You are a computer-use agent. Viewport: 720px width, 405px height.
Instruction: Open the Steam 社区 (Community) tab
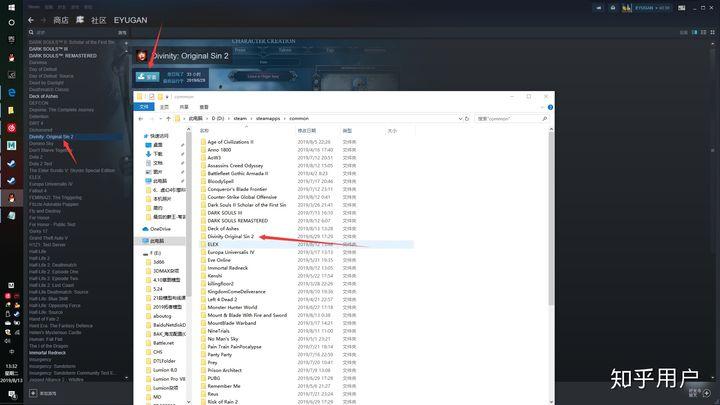tap(99, 20)
